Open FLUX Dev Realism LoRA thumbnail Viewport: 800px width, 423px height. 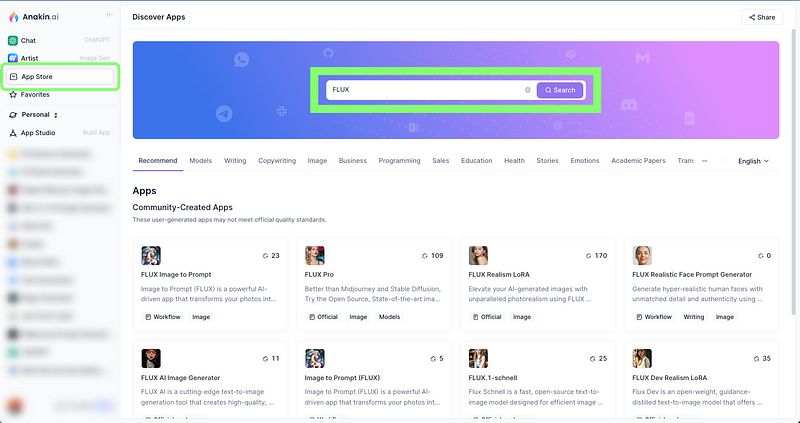[x=642, y=359]
